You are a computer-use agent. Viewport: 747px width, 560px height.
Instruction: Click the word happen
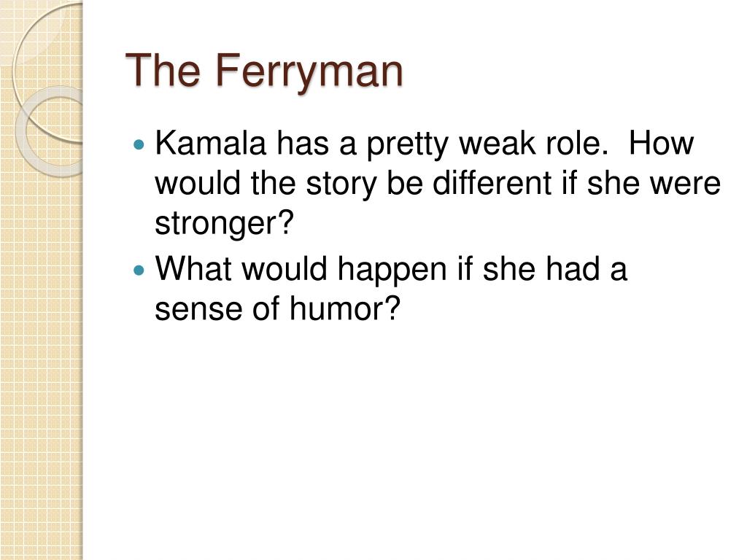(x=392, y=270)
